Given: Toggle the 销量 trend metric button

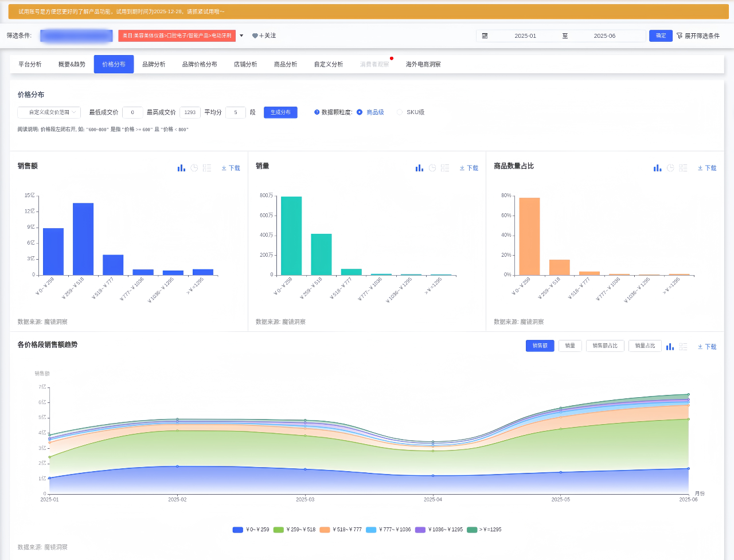Looking at the screenshot, I should click(570, 346).
